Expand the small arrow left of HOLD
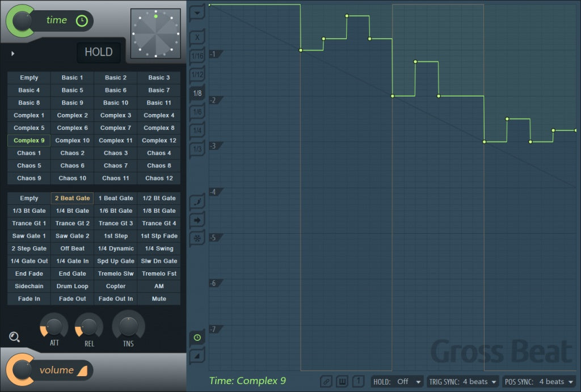Image resolution: width=581 pixels, height=392 pixels. (x=13, y=54)
